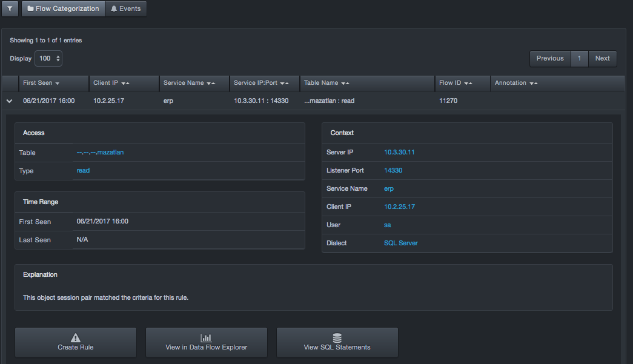Collapse the expanded flow row chevron
This screenshot has height=364, width=633.
(10, 101)
